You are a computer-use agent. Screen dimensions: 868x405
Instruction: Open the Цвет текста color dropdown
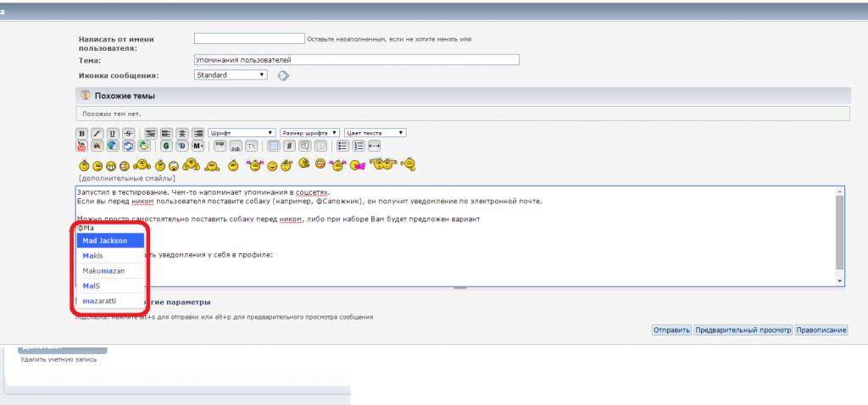click(x=376, y=133)
